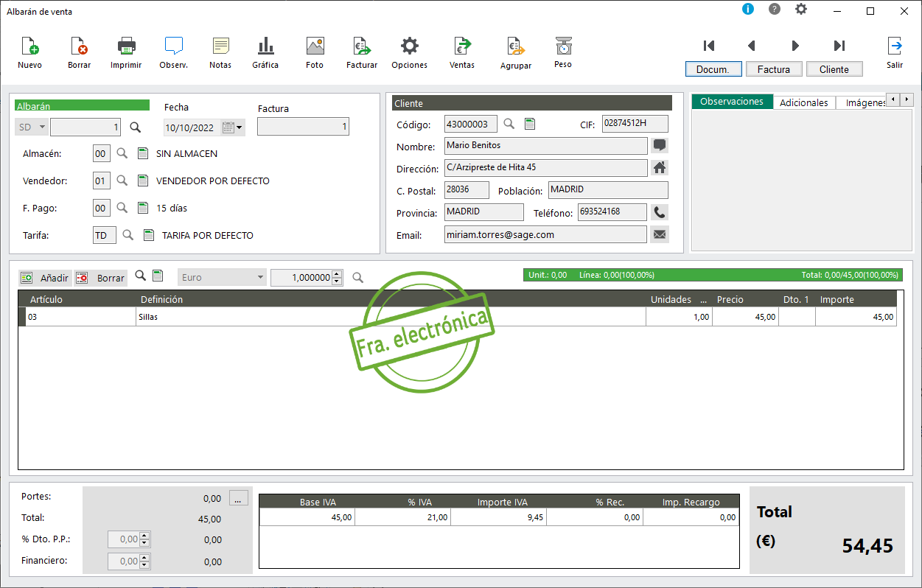Screen dimensions: 922x588
Task: Increase the % Dto. P.P. value
Action: [x=144, y=536]
